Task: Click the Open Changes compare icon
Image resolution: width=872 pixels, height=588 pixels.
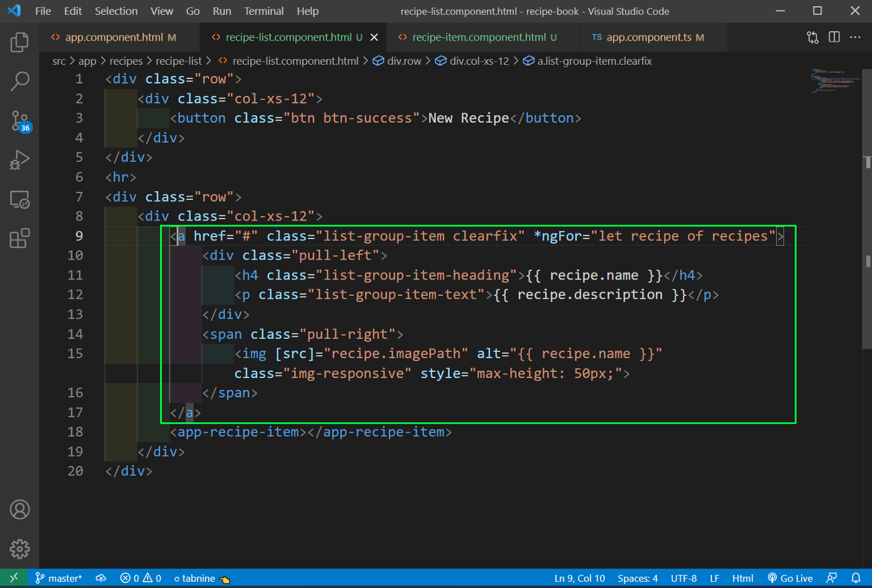Action: pos(812,37)
